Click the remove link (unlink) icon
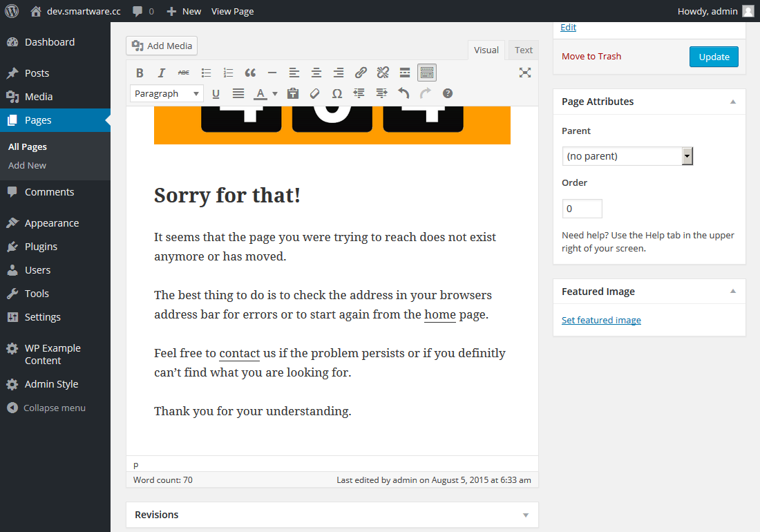The image size is (760, 532). (383, 73)
